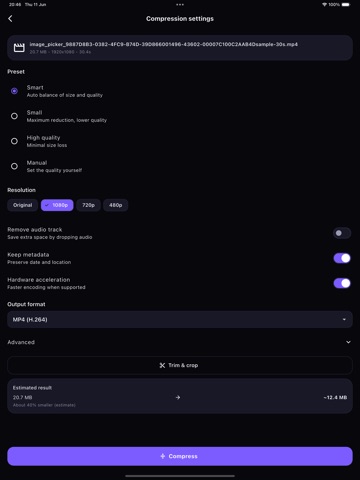Screen dimensions: 360x480
Task: Go back using the top-left arrow
Action: point(10,19)
